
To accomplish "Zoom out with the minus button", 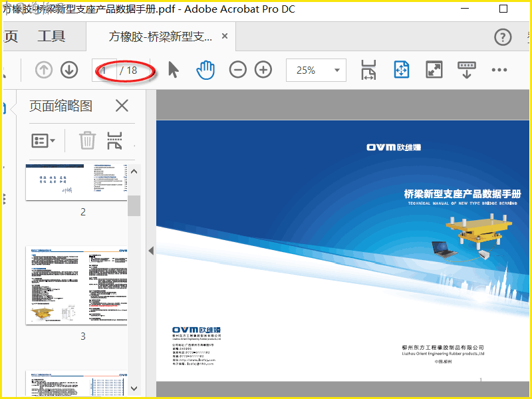I will point(238,70).
